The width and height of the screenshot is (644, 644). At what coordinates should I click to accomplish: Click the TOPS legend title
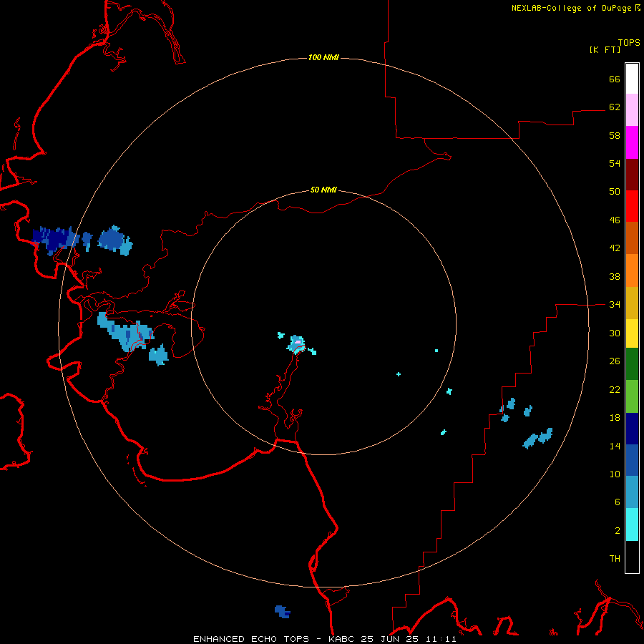(x=629, y=42)
